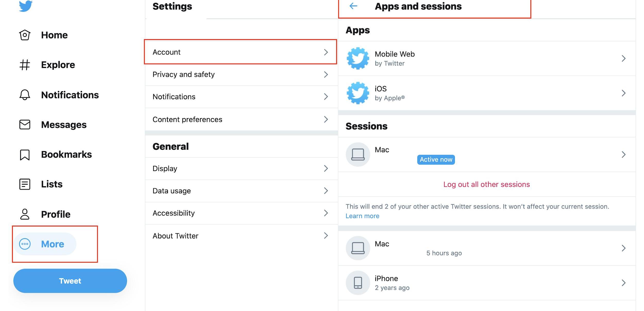Open the iOS by Apple app entry
This screenshot has height=311, width=644.
click(486, 93)
